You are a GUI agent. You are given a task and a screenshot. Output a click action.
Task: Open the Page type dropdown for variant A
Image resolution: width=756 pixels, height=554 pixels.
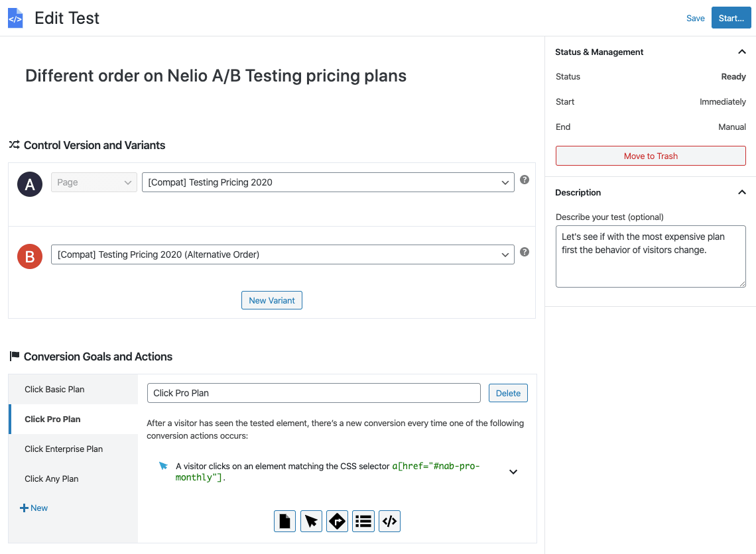click(x=94, y=182)
